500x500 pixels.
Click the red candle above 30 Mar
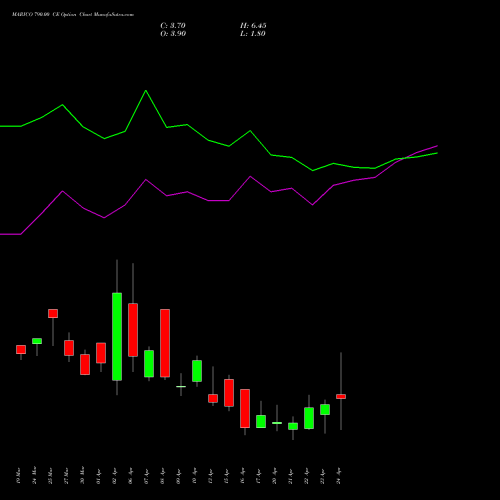coord(85,364)
